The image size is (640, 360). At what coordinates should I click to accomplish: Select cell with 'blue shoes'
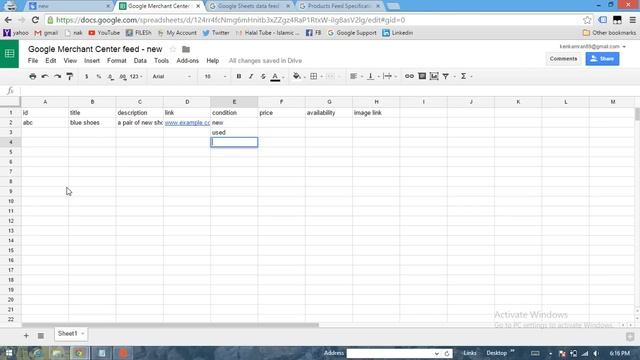[x=92, y=122]
